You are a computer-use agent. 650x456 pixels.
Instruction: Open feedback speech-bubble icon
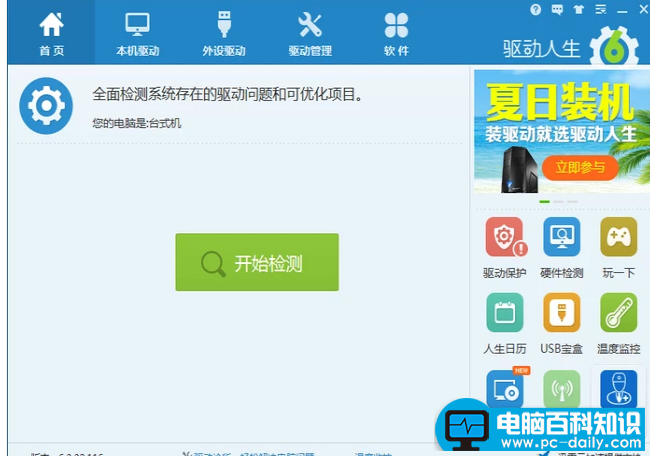(x=557, y=9)
